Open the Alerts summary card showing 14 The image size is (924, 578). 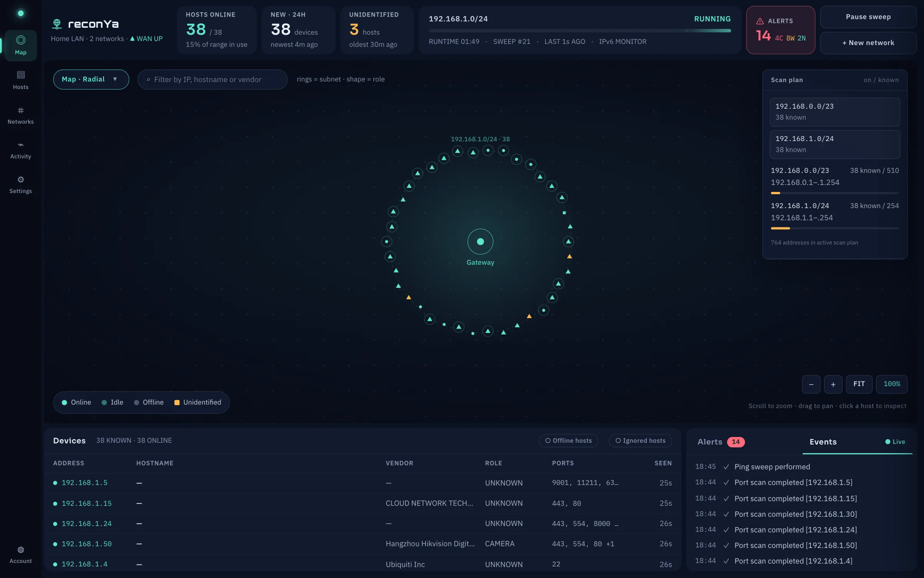(780, 30)
